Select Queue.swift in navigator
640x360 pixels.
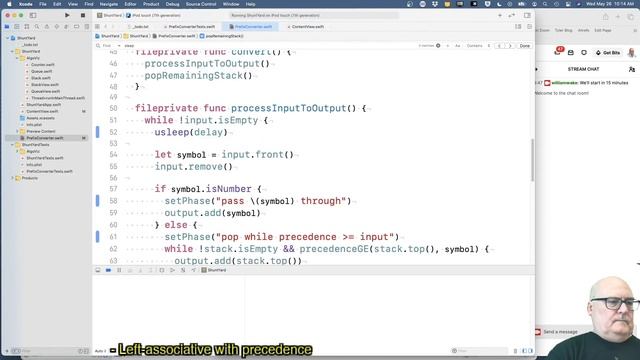[x=41, y=71]
